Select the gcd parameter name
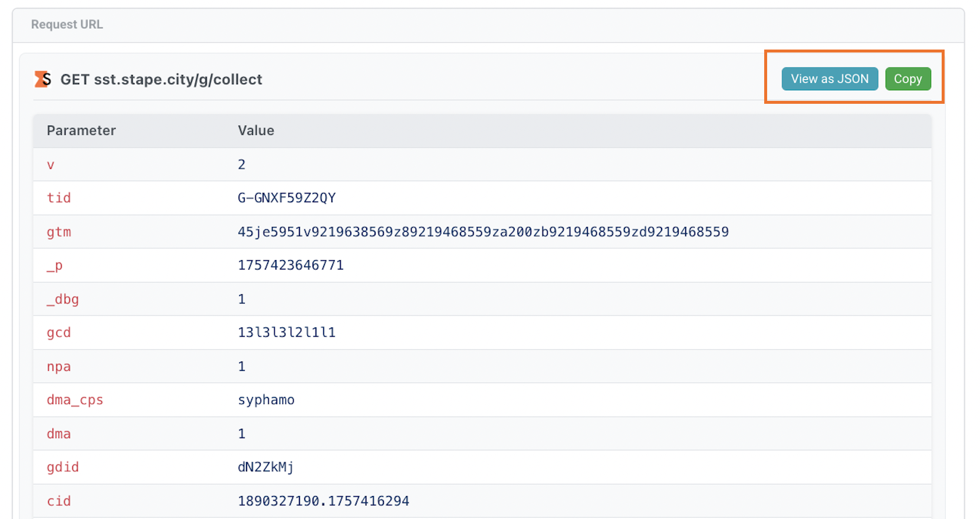Viewport: 980px width, 519px height. [x=59, y=333]
